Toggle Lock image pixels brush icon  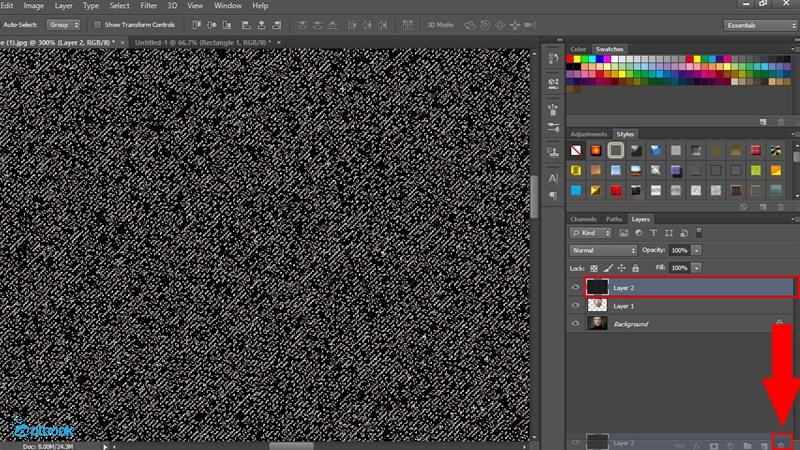[608, 268]
